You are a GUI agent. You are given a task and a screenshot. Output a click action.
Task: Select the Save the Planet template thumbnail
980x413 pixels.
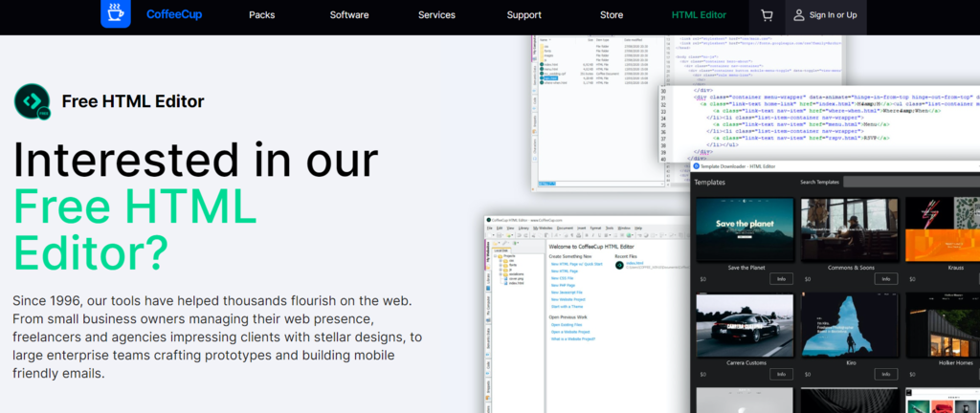(744, 228)
